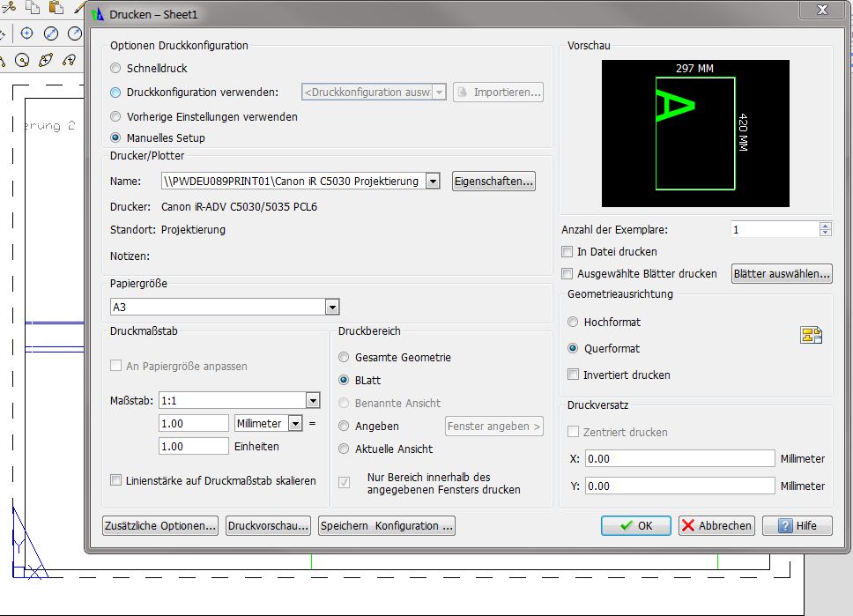This screenshot has width=853, height=616.
Task: Open the printer name dropdown
Action: tap(433, 182)
